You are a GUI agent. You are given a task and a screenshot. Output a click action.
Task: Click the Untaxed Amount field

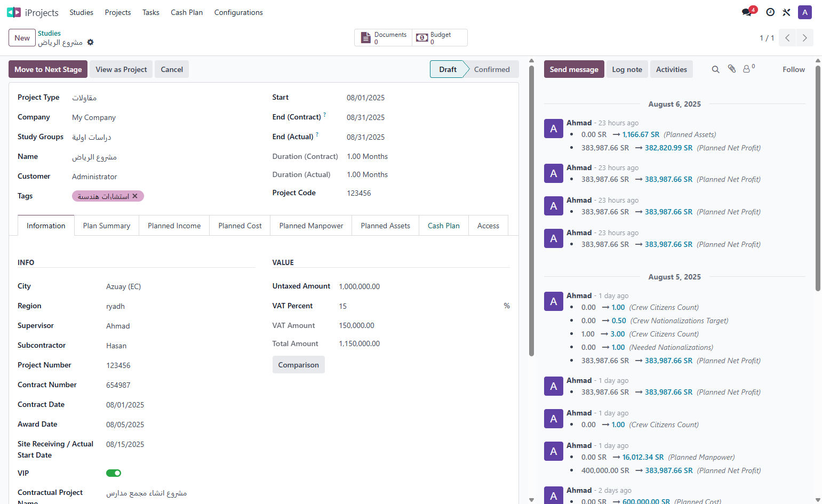424,286
